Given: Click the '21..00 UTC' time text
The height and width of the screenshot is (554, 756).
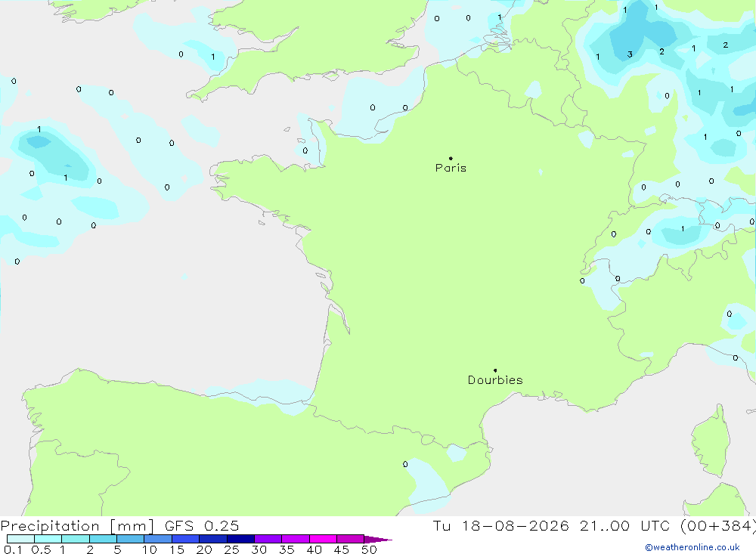Looking at the screenshot, I should tap(624, 526).
